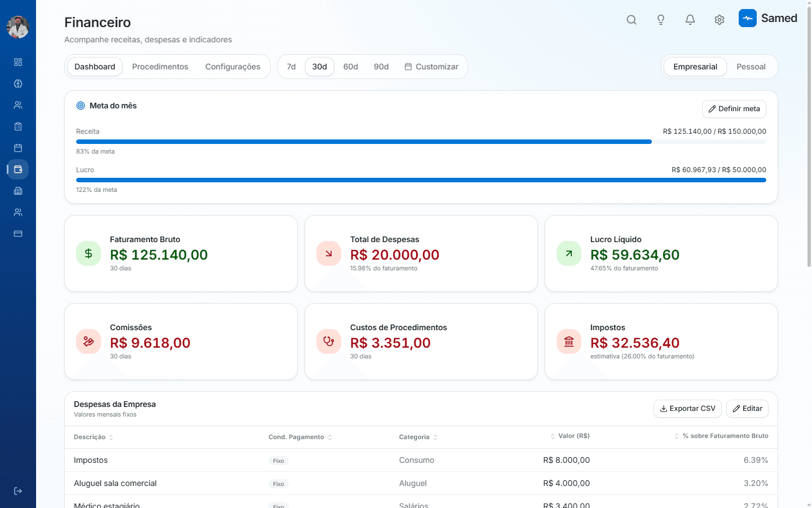Switch to the Procedimentos tab
The width and height of the screenshot is (812, 508).
pos(160,67)
